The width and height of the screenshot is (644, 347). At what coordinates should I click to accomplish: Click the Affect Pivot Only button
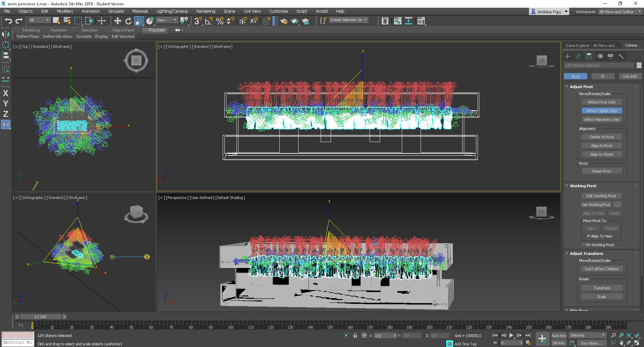(x=602, y=102)
